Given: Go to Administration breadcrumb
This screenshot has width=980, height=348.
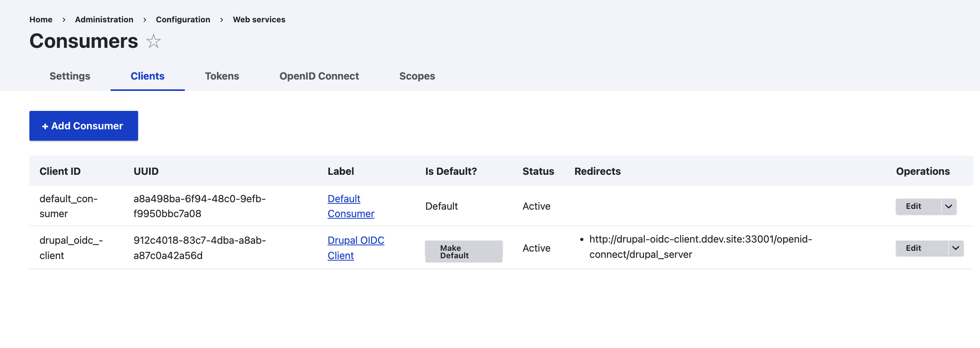Looking at the screenshot, I should [104, 20].
